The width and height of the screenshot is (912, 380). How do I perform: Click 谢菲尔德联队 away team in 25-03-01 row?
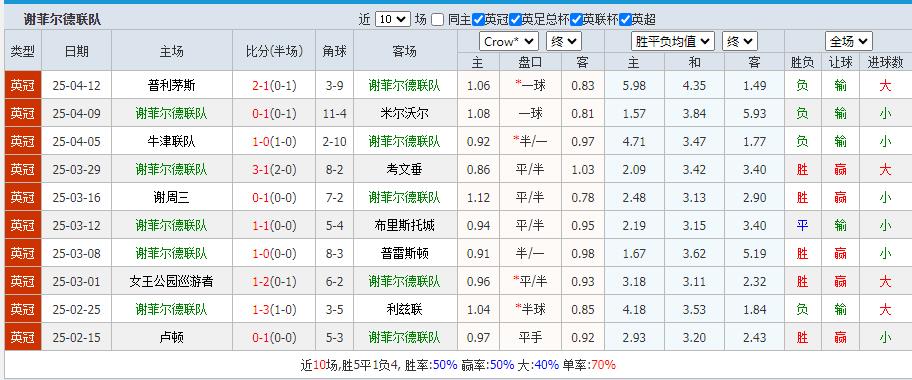coord(404,281)
